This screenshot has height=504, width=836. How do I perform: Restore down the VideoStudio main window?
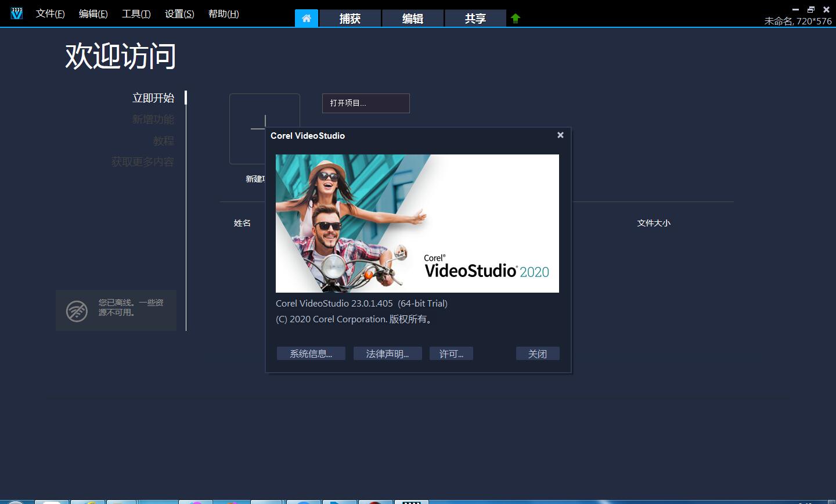pos(811,9)
